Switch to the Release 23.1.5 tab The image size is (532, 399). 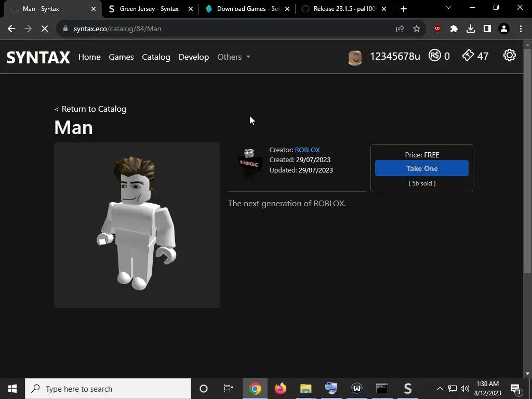click(344, 9)
